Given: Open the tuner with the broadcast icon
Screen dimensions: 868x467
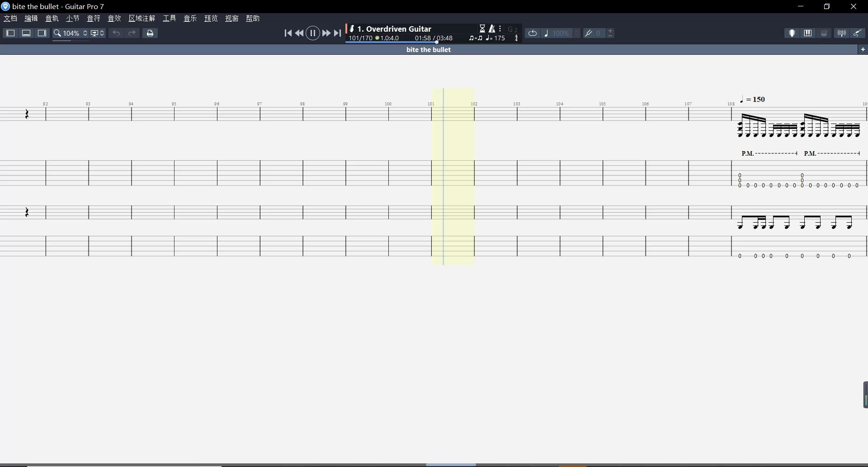Looking at the screenshot, I should tap(841, 33).
